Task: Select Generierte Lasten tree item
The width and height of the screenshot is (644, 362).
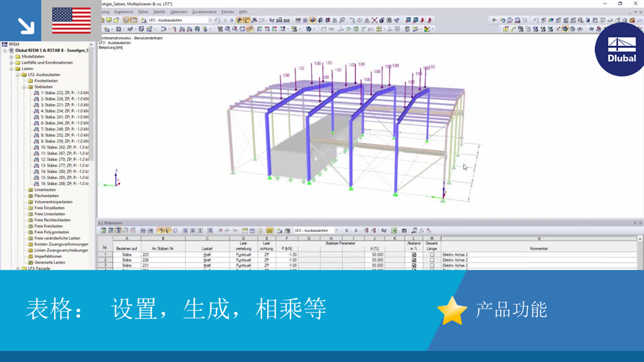Action: click(x=50, y=262)
